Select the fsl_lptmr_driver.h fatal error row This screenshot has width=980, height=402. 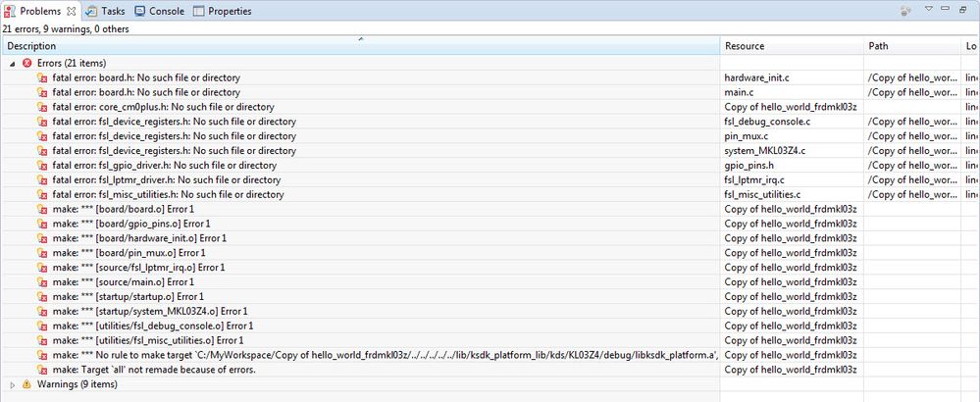point(166,179)
